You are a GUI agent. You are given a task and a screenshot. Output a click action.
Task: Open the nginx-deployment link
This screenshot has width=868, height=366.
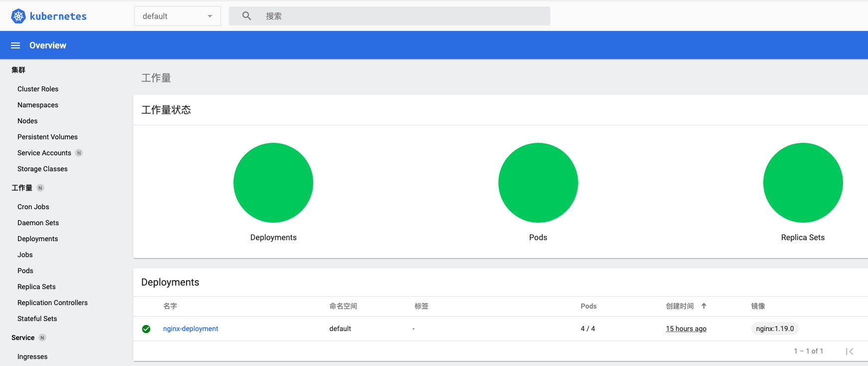[191, 329]
